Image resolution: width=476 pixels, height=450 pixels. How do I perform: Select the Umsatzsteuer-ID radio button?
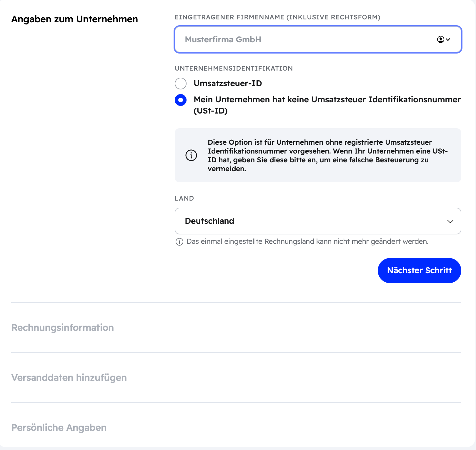coord(181,84)
